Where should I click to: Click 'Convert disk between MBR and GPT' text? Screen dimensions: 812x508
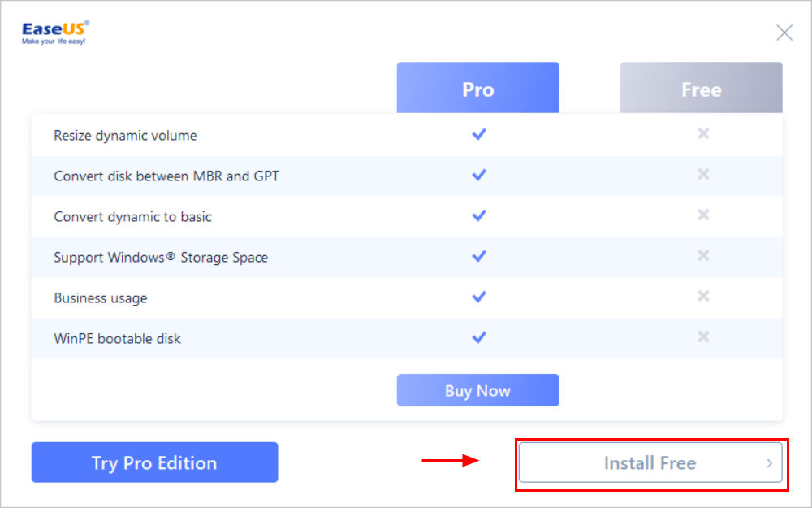(166, 176)
